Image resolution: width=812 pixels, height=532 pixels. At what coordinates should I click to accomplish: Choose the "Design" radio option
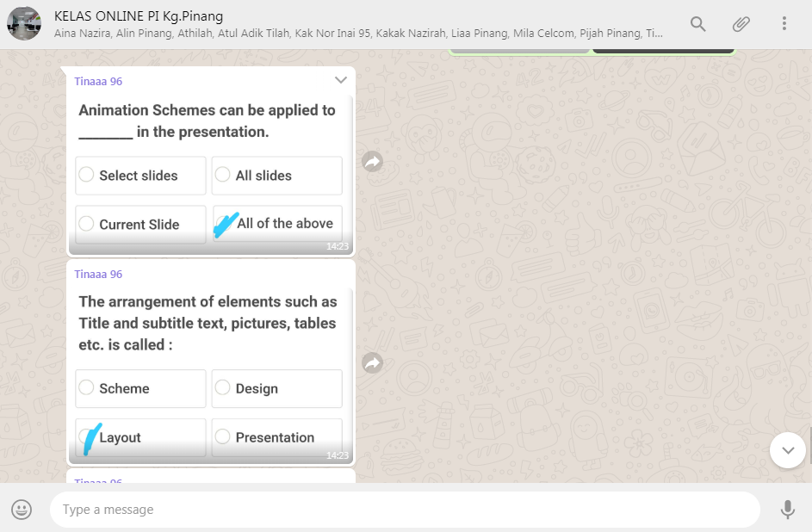(x=223, y=388)
